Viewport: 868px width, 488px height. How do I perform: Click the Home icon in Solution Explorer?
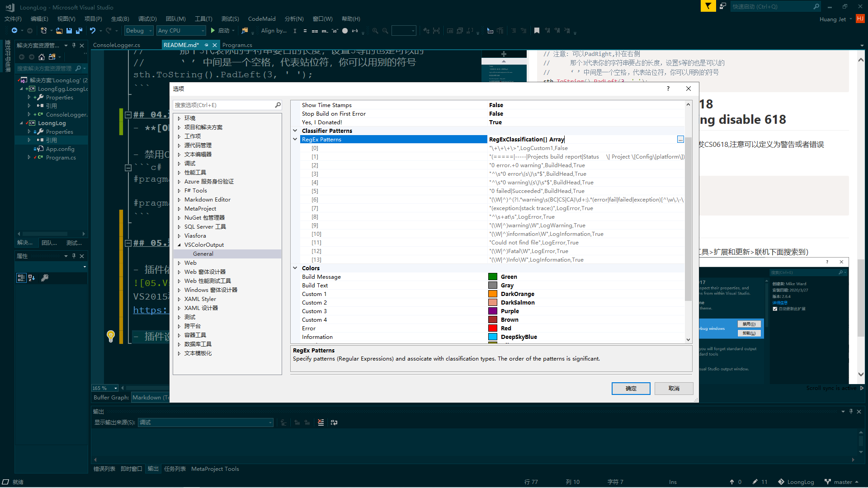pos(42,57)
